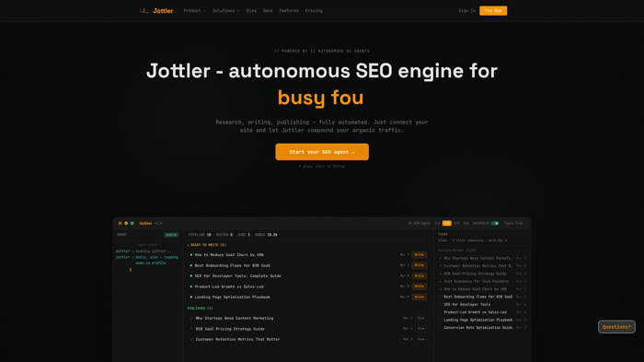
Task: Click Write for How to Reduce SaaS Churn
Action: [x=419, y=255]
